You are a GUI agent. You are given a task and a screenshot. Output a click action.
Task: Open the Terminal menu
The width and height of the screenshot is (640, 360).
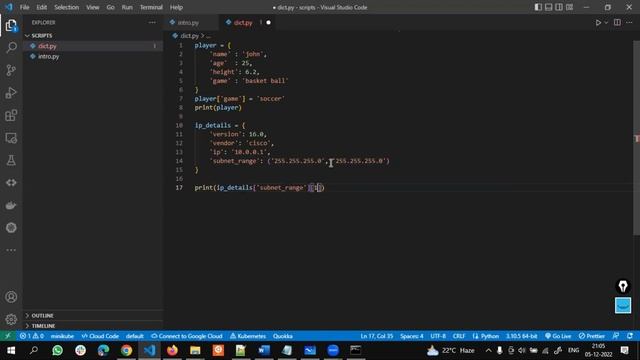pos(151,7)
